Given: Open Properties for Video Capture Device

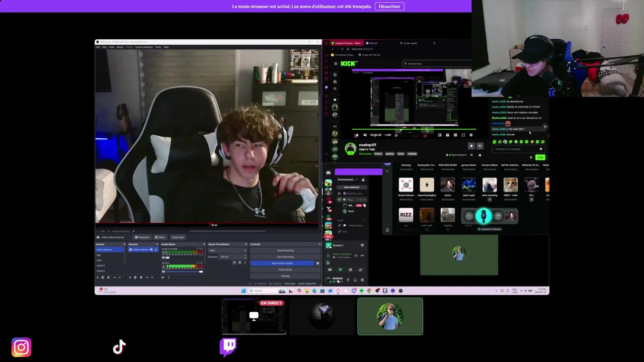Looking at the screenshot, I should click(142, 237).
